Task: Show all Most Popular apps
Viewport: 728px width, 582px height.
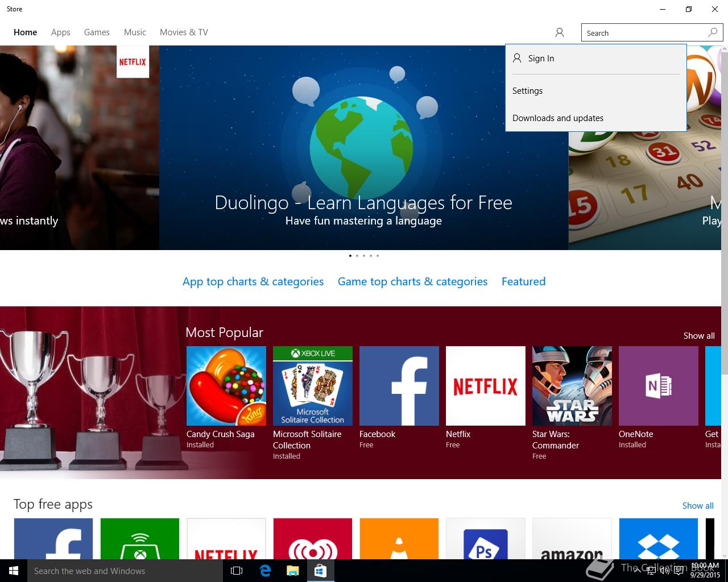Action: 699,336
